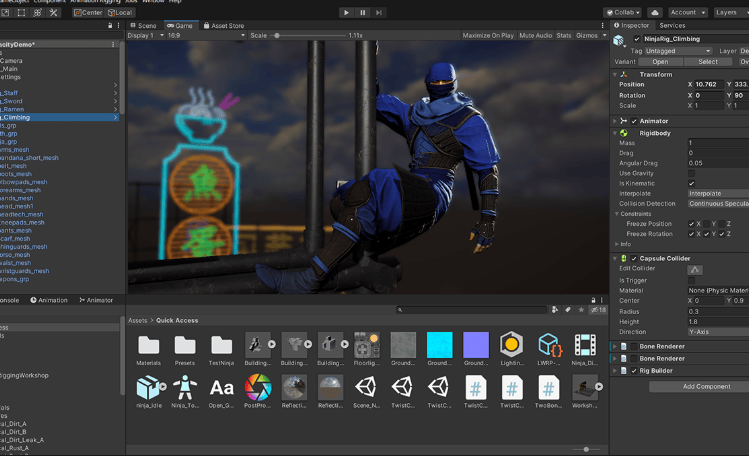Open the Gizmos dropdown arrow
749x456 pixels.
pyautogui.click(x=604, y=35)
